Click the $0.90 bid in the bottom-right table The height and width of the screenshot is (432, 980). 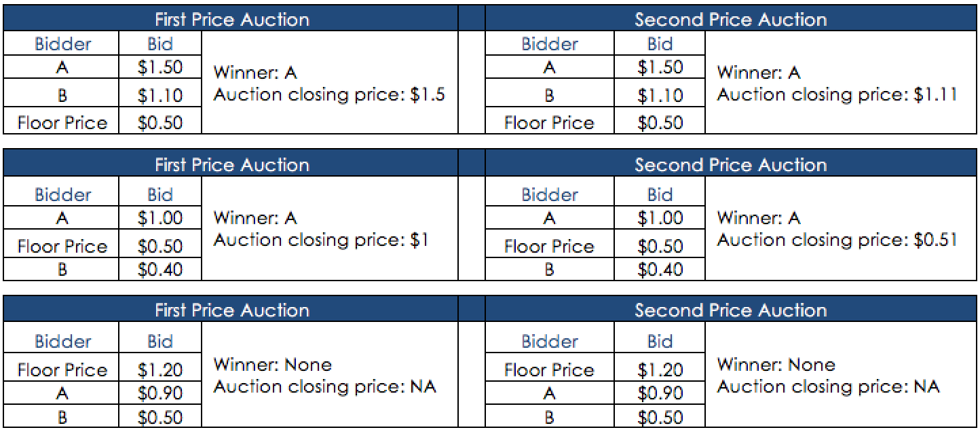[660, 393]
